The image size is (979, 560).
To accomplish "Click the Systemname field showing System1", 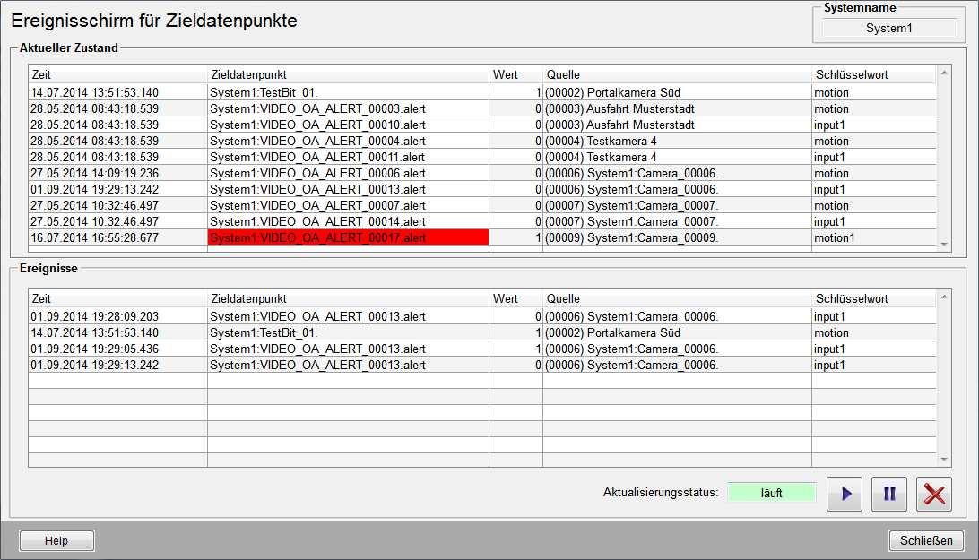I will (x=888, y=28).
